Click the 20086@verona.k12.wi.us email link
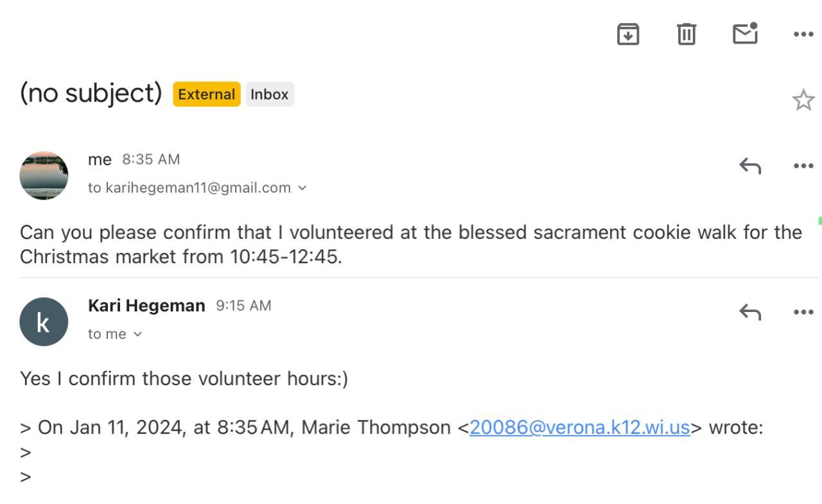 coord(579,428)
